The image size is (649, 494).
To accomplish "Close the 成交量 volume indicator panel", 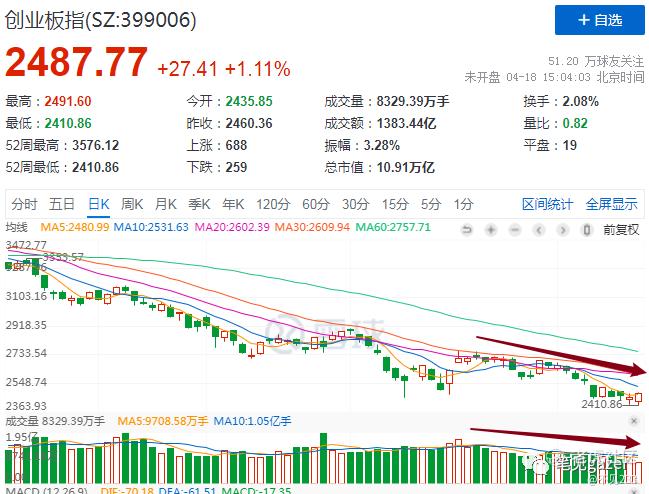I will [x=634, y=421].
